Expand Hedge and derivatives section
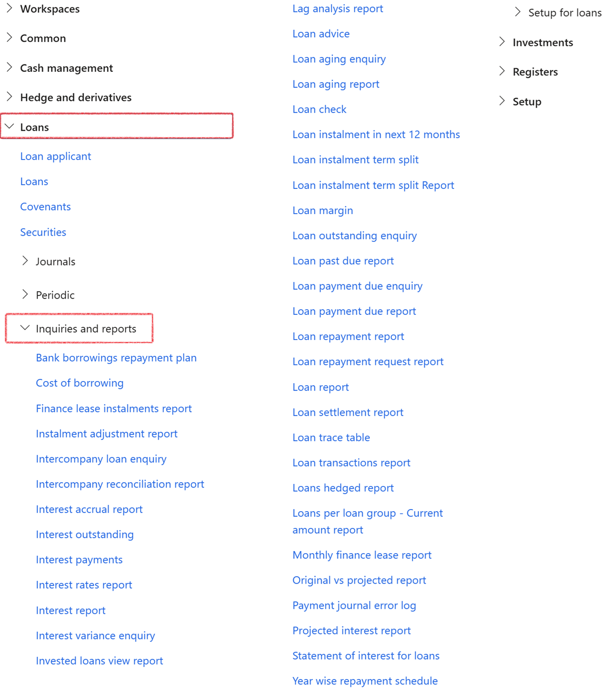The height and width of the screenshot is (698, 616). click(x=9, y=97)
